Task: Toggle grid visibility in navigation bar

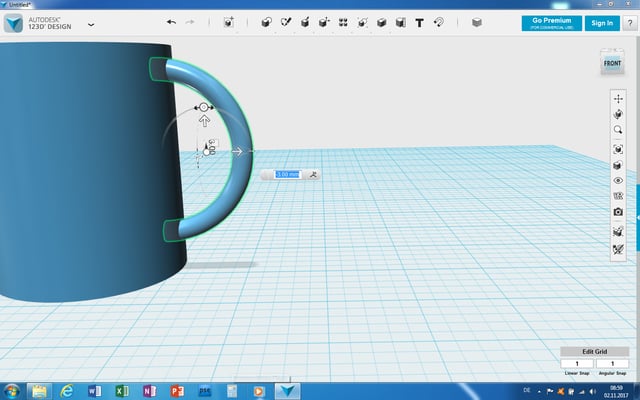Action: pos(618,231)
